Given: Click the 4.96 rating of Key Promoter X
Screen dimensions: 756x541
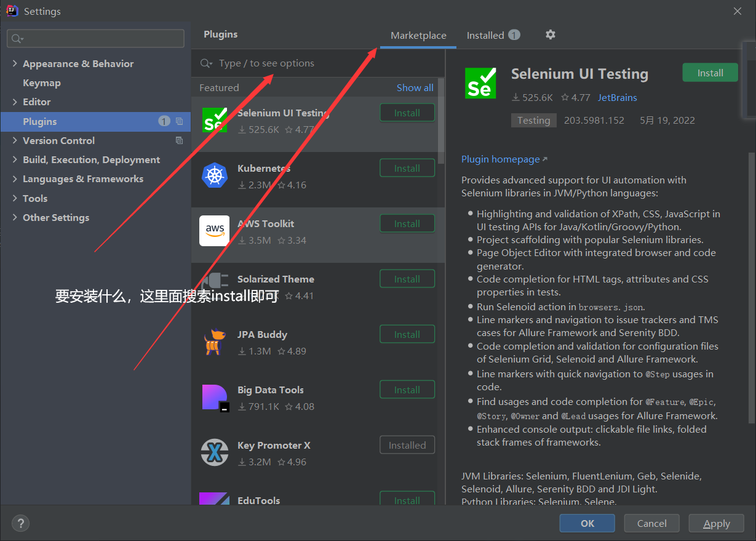Looking at the screenshot, I should click(292, 462).
